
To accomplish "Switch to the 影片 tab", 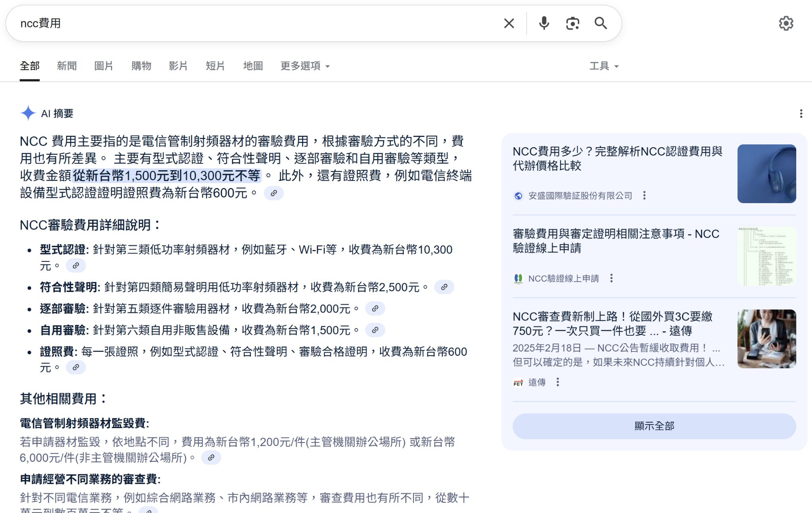I will (178, 66).
